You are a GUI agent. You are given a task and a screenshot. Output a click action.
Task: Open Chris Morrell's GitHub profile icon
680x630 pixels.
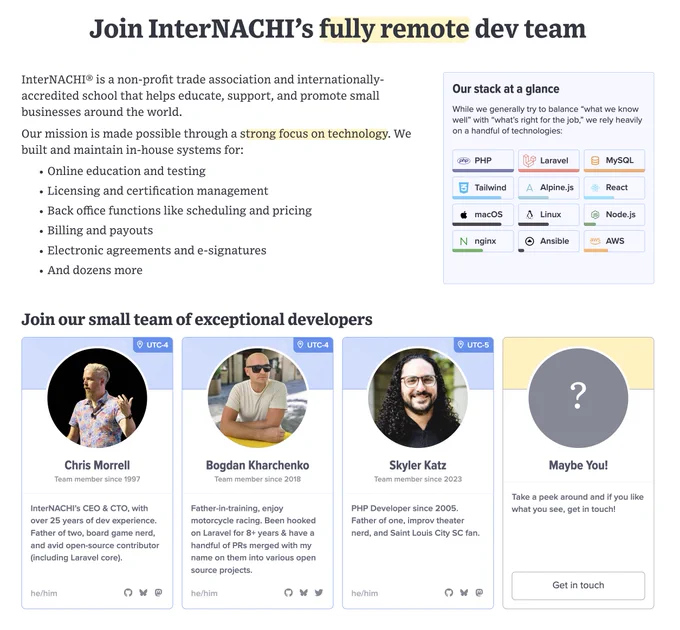point(128,593)
